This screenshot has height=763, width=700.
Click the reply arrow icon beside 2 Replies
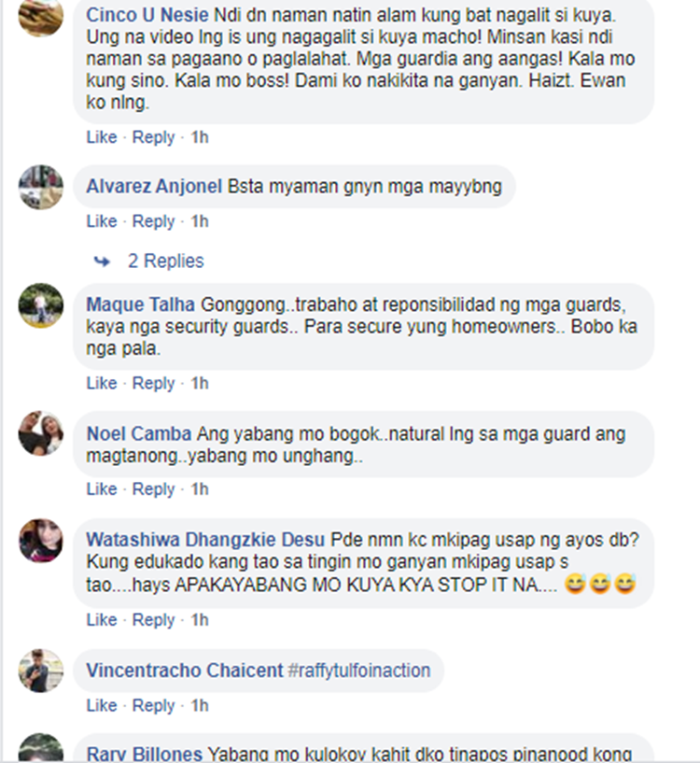click(x=102, y=261)
